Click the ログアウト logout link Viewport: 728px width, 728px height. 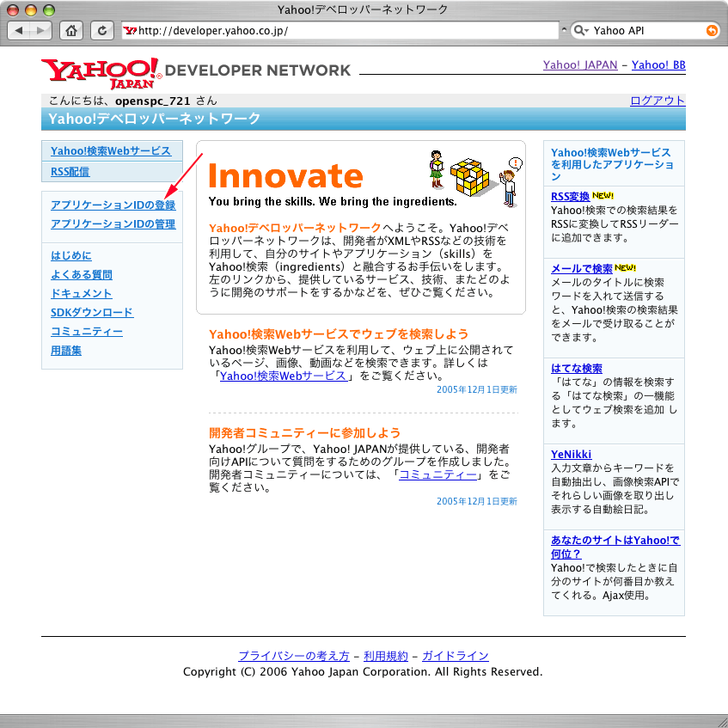coord(658,101)
